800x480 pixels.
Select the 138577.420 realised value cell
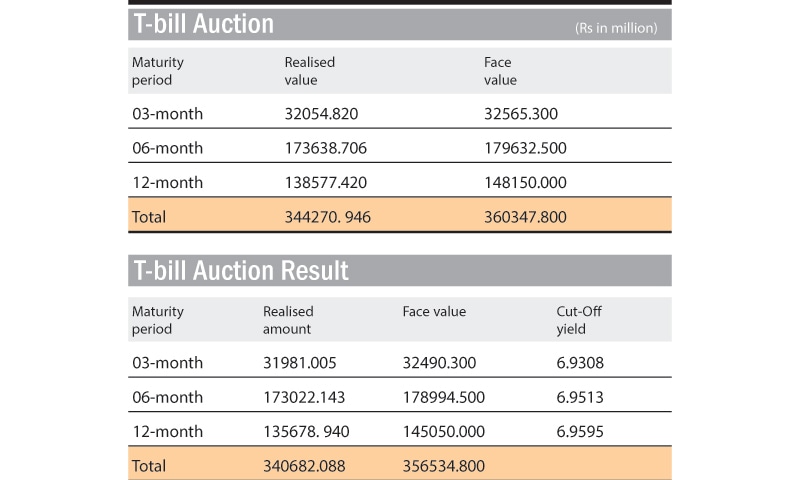[x=326, y=182]
